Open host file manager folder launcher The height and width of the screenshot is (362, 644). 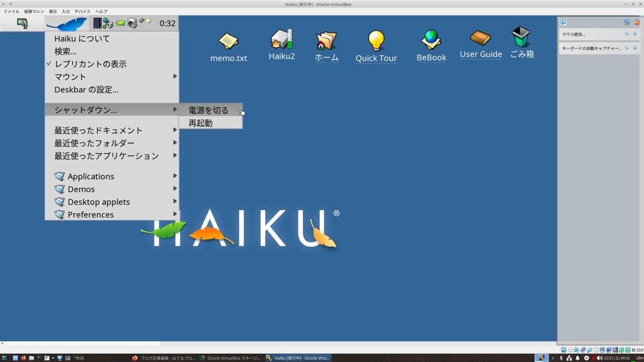click(31, 358)
